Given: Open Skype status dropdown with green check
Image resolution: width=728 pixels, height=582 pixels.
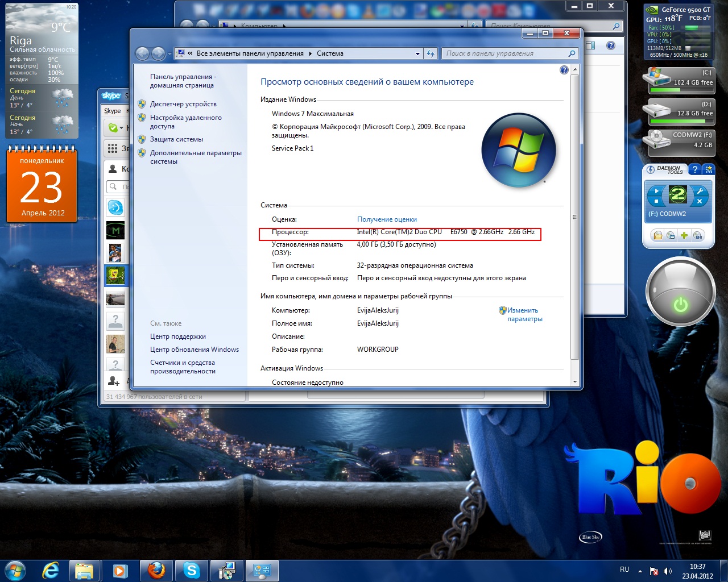Looking at the screenshot, I should (x=116, y=128).
